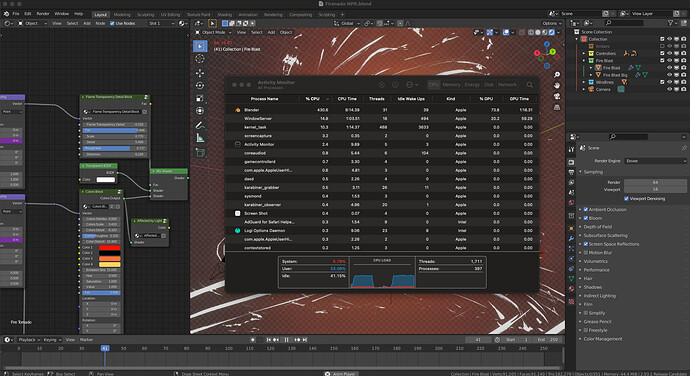Open the viewport Options button
This screenshot has height=376, width=690.
[551, 23]
